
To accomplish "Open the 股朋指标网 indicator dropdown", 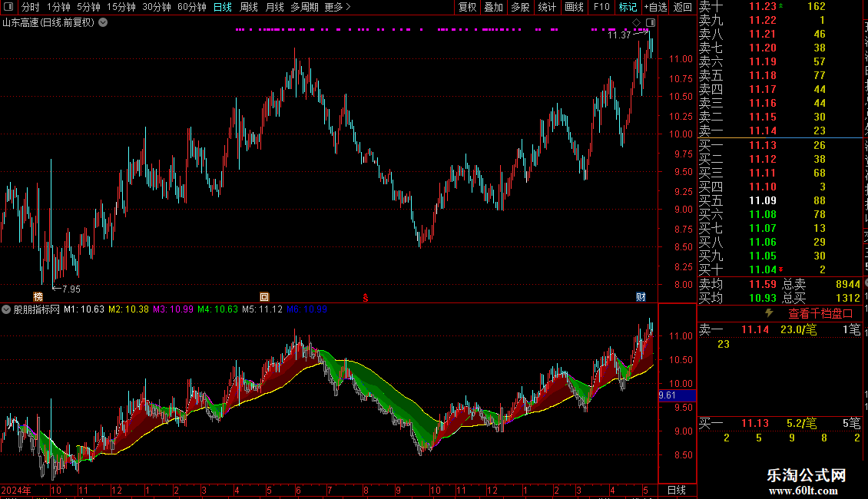I will [6, 310].
